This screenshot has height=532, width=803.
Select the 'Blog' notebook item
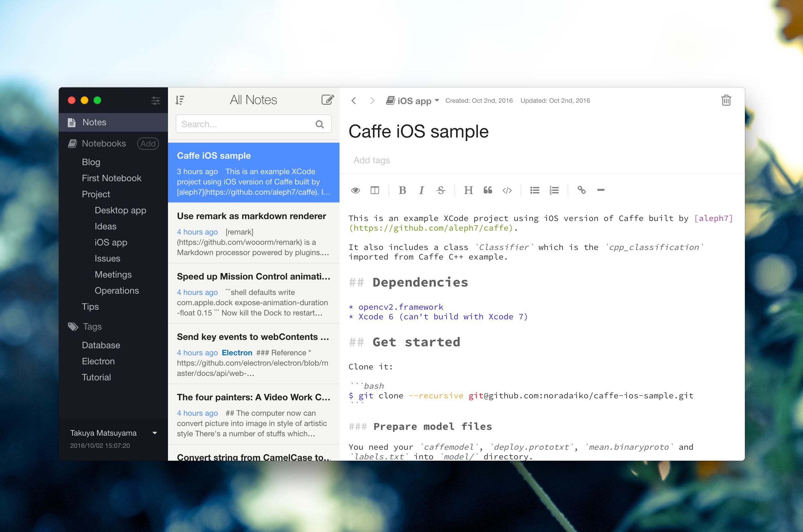[x=92, y=161]
